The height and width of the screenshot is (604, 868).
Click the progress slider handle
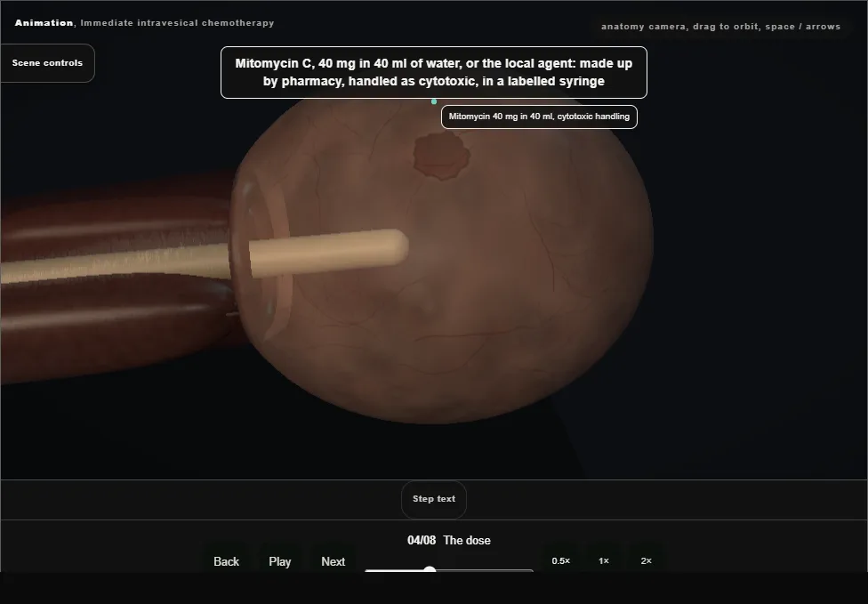[x=430, y=569]
